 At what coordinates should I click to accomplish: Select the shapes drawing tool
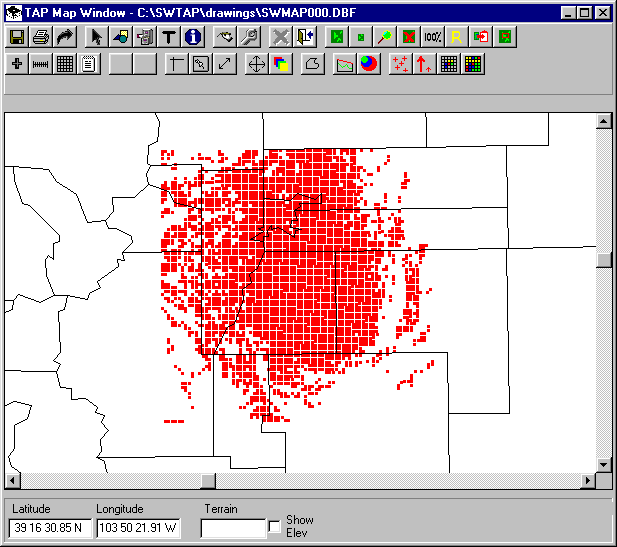120,37
